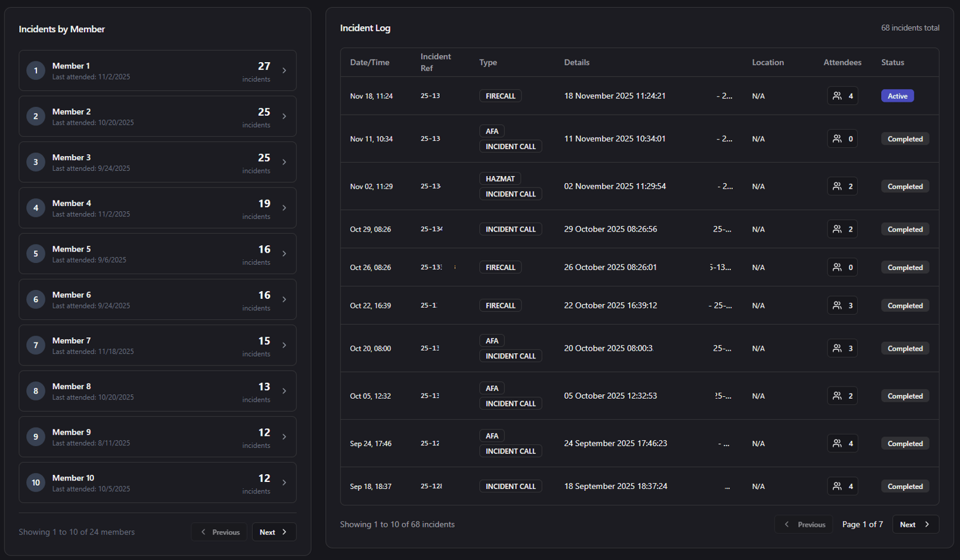Click attendees icon for Nov 02 incident

pyautogui.click(x=837, y=187)
